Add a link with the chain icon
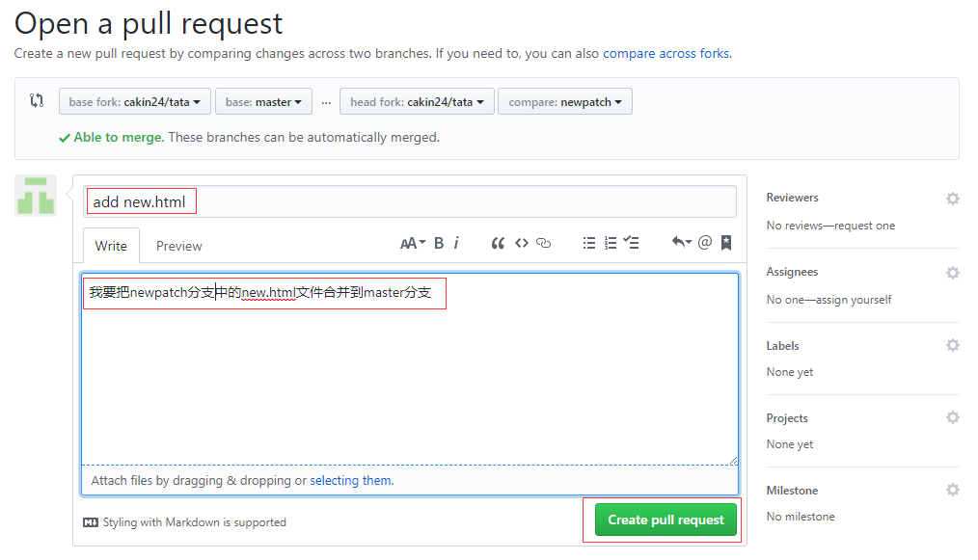 pos(543,243)
